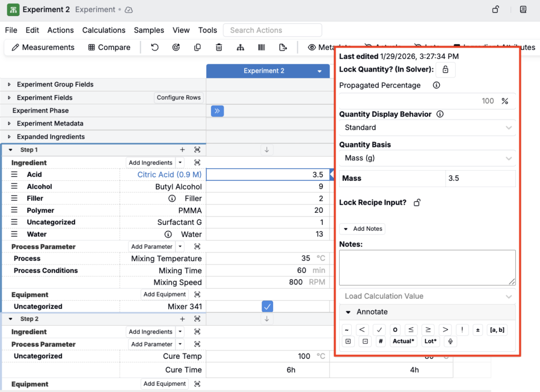Click the undo icon in the toolbar
Screen dimensions: 540x392
click(x=155, y=47)
